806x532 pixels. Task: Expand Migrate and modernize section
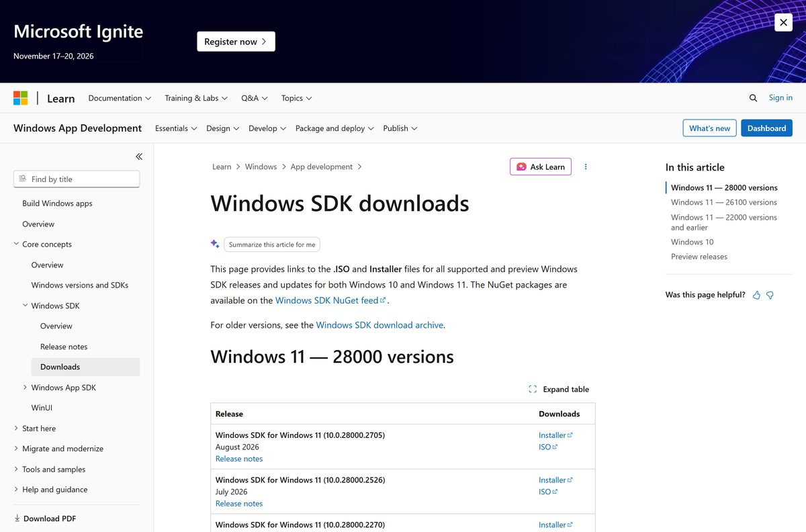(x=63, y=449)
